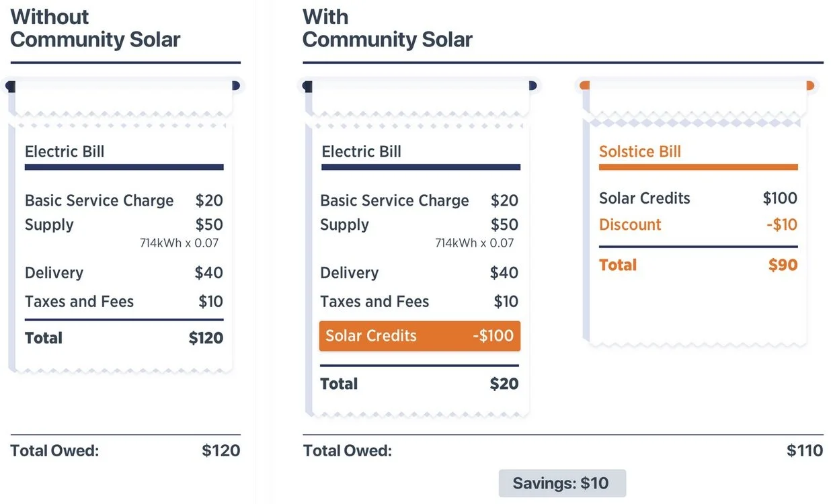Click the orange Solar Credits -$100 bar
831x504 pixels.
pyautogui.click(x=420, y=336)
